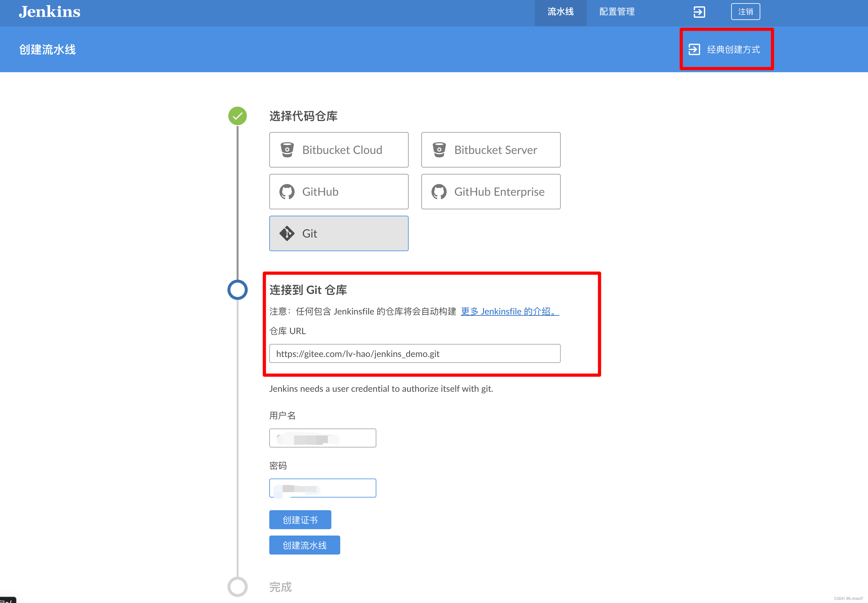Screen dimensions: 868x603
Task: Click the 选择代码仓库 step heading
Action: point(303,116)
